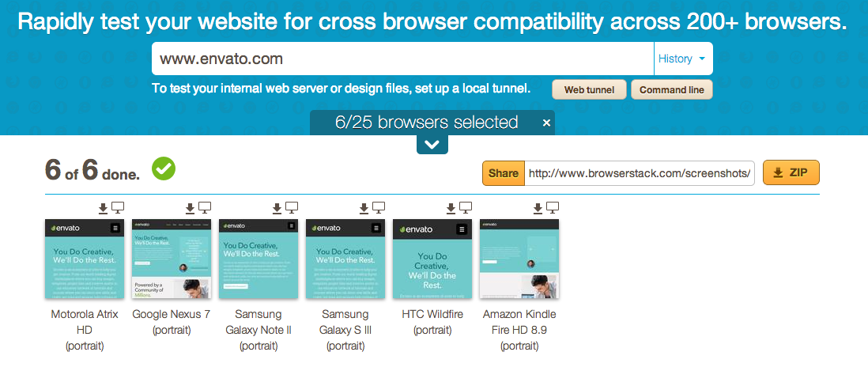
Task: Click the Share button
Action: [504, 173]
